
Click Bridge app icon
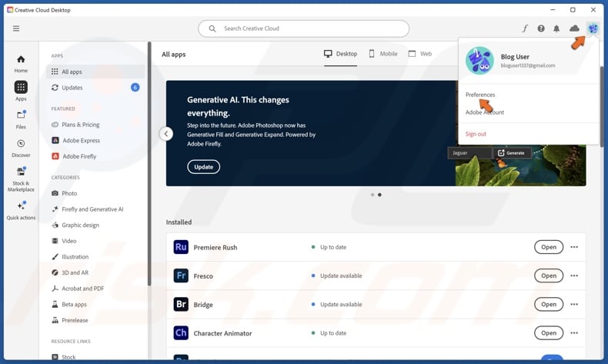tap(181, 304)
